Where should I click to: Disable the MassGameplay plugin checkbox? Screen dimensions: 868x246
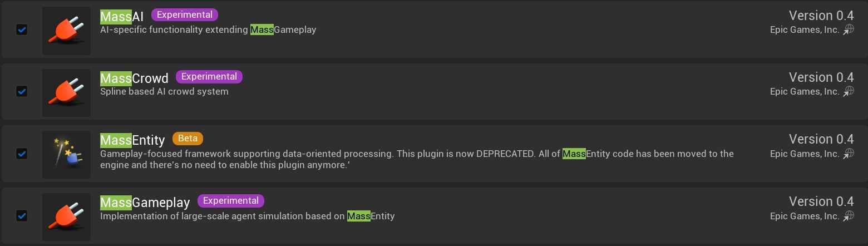tap(22, 215)
